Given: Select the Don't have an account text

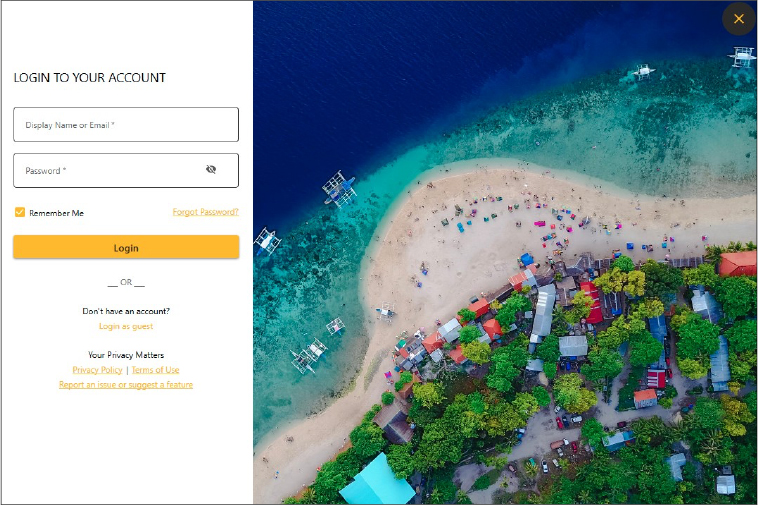Looking at the screenshot, I should click(x=126, y=311).
